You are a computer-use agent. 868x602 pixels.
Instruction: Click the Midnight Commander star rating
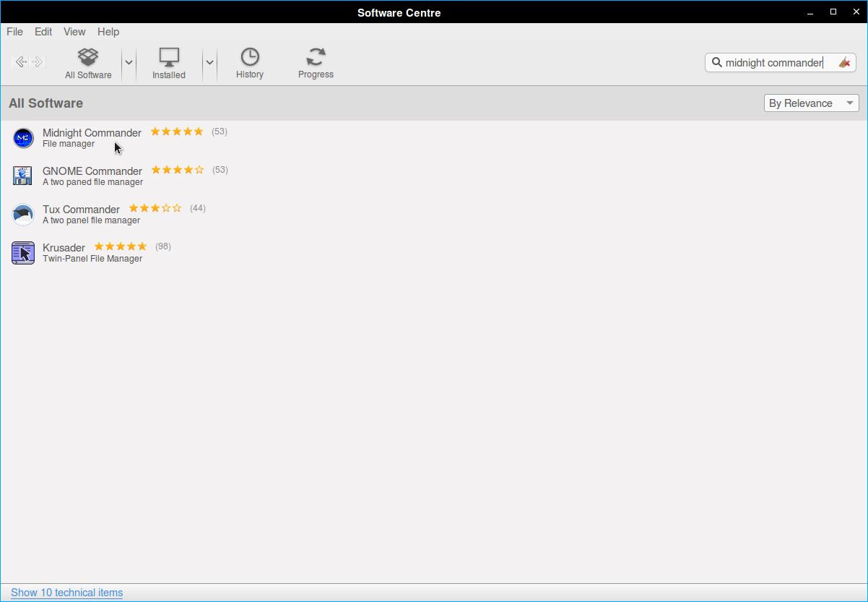tap(177, 132)
